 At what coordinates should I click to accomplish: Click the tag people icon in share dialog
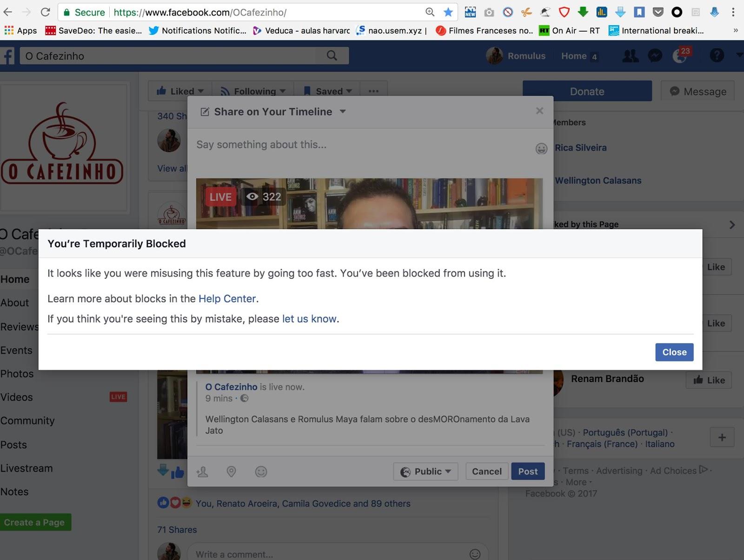pos(202,472)
